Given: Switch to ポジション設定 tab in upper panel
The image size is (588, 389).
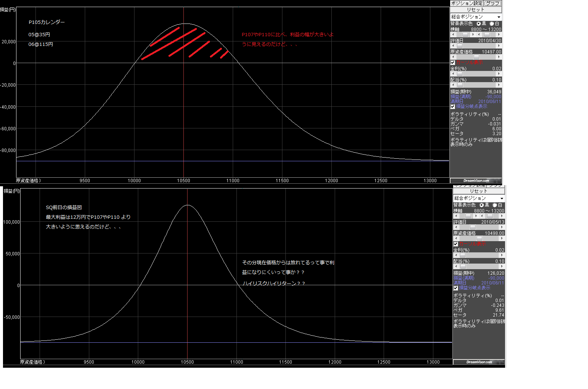Looking at the screenshot, I should 467,3.
